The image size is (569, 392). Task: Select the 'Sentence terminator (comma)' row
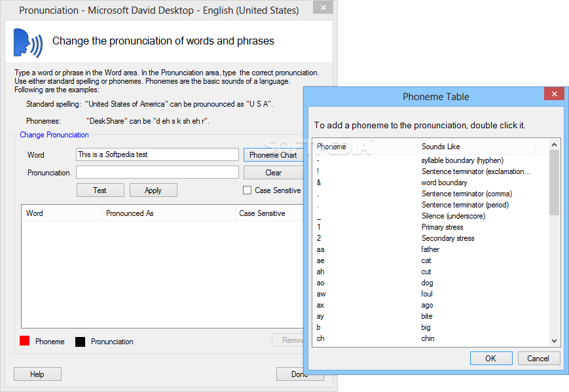[431, 194]
